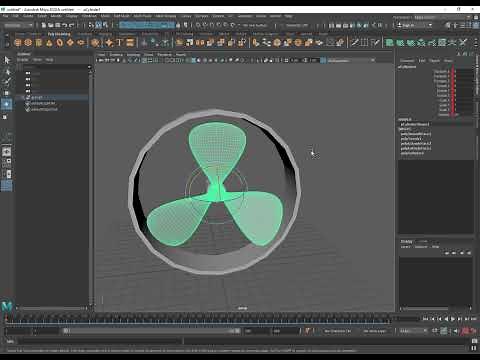Click Play Backward playback button
480x360 pixels.
[446, 319]
